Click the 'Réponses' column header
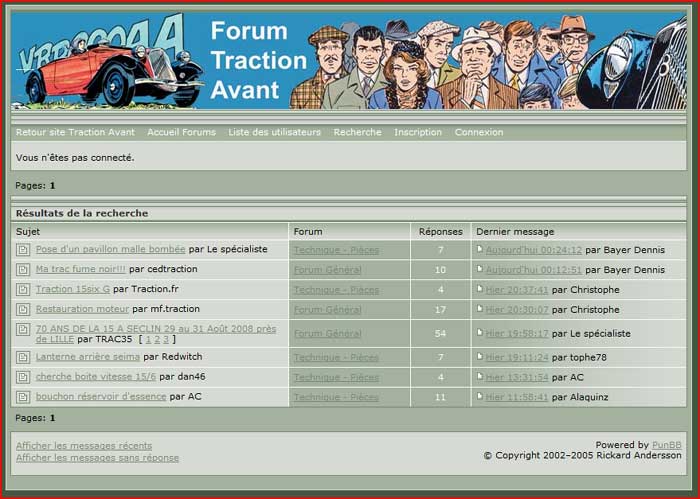The image size is (700, 499). tap(441, 232)
